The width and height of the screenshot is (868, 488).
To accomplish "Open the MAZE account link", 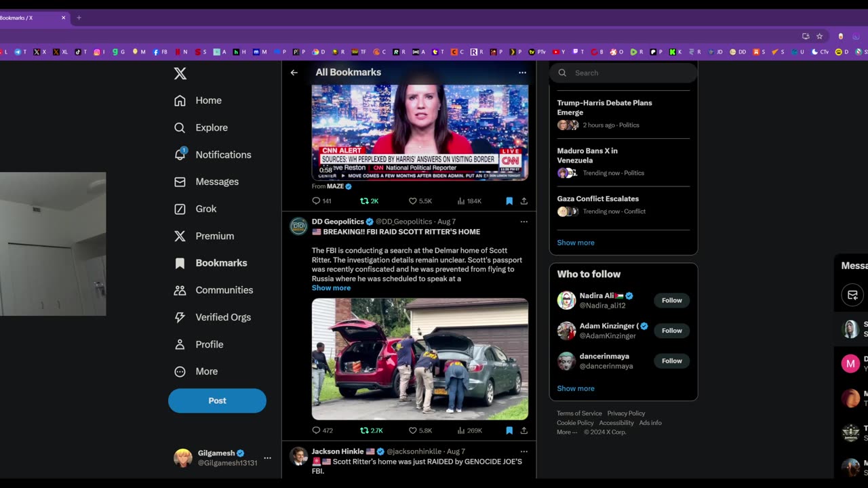I will tap(339, 186).
